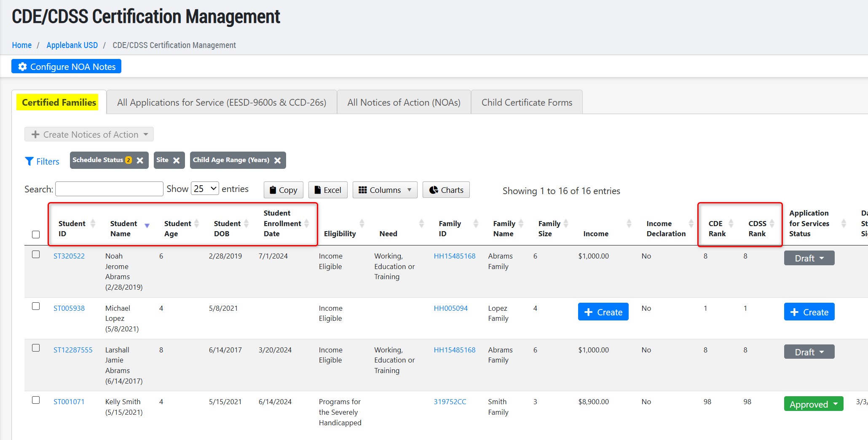This screenshot has height=440, width=868.
Task: Click the $8,900.00 income cell
Action: coord(593,402)
